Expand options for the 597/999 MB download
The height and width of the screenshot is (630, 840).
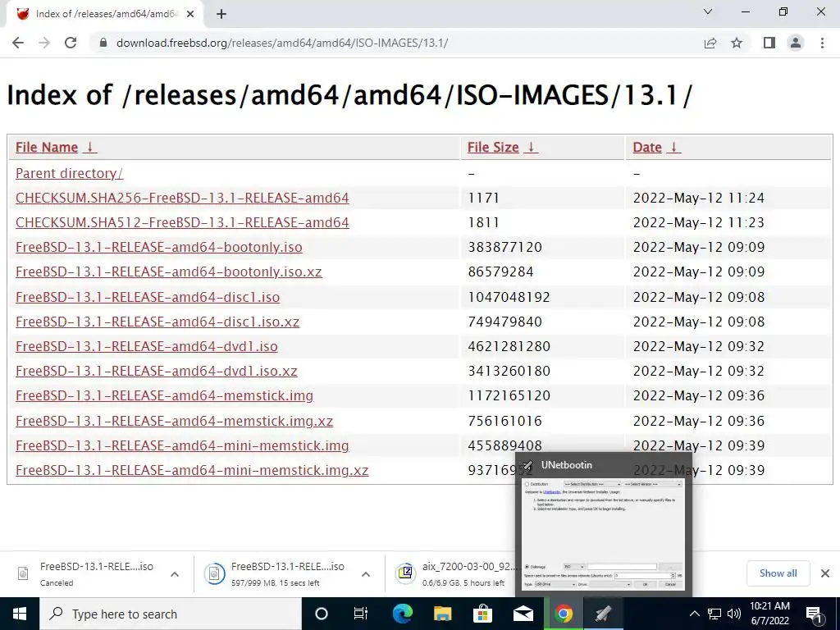(366, 573)
